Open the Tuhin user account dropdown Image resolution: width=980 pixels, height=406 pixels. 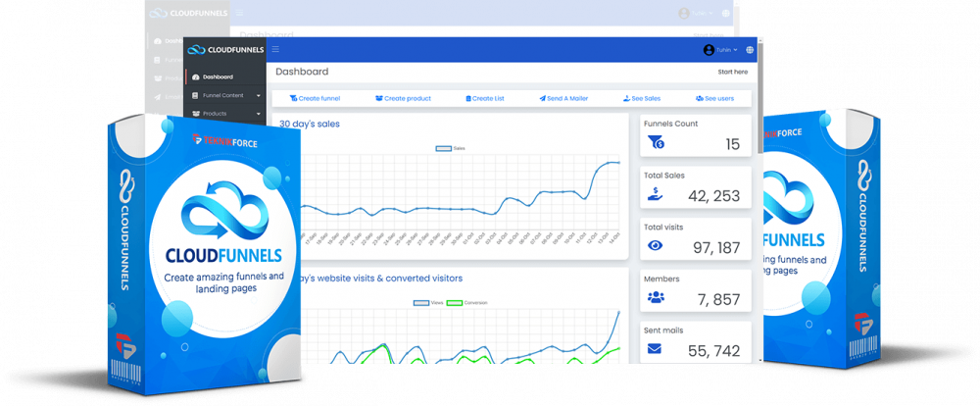click(727, 49)
